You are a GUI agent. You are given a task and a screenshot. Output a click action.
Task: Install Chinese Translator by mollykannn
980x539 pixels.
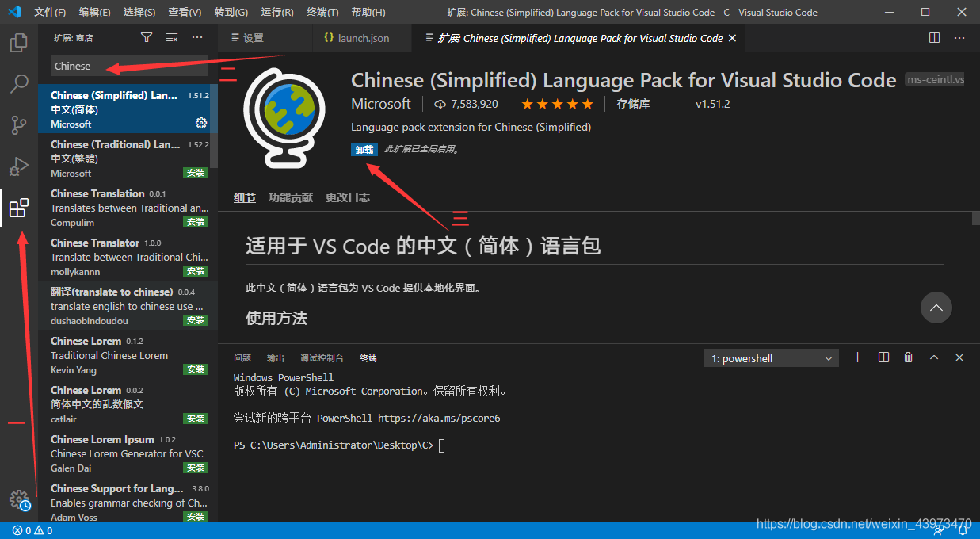(x=196, y=271)
